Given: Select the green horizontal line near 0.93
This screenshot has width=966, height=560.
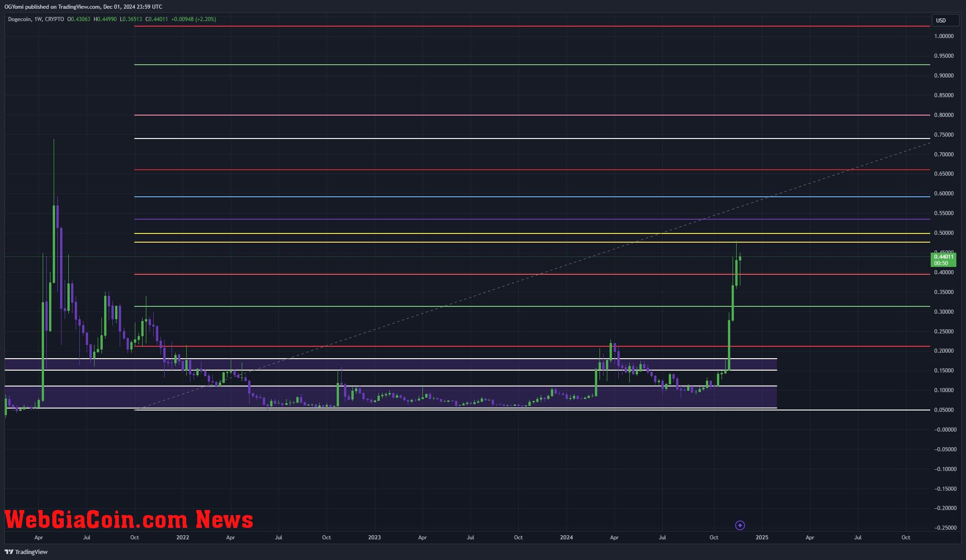Looking at the screenshot, I should (x=532, y=65).
